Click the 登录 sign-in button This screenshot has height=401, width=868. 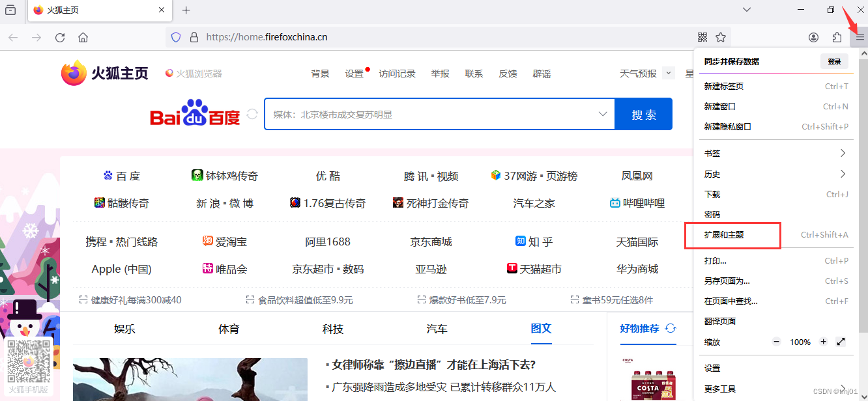(x=834, y=61)
